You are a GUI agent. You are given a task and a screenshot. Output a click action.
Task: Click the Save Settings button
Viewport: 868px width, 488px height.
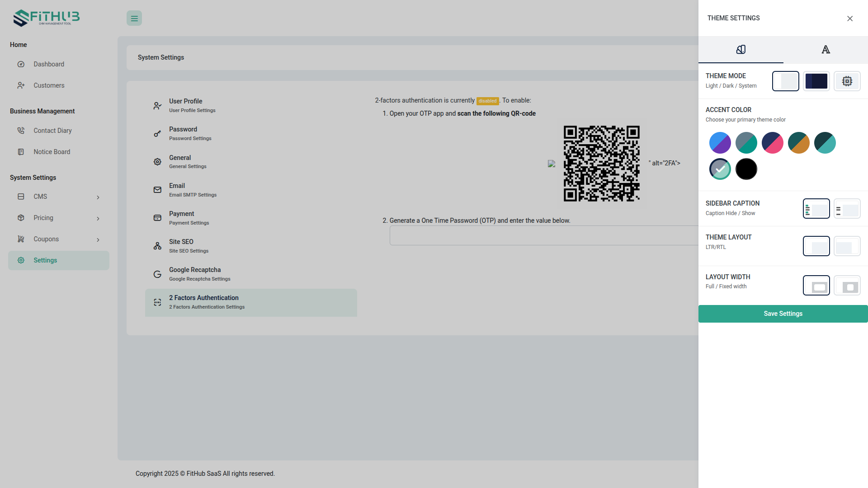[x=783, y=314]
